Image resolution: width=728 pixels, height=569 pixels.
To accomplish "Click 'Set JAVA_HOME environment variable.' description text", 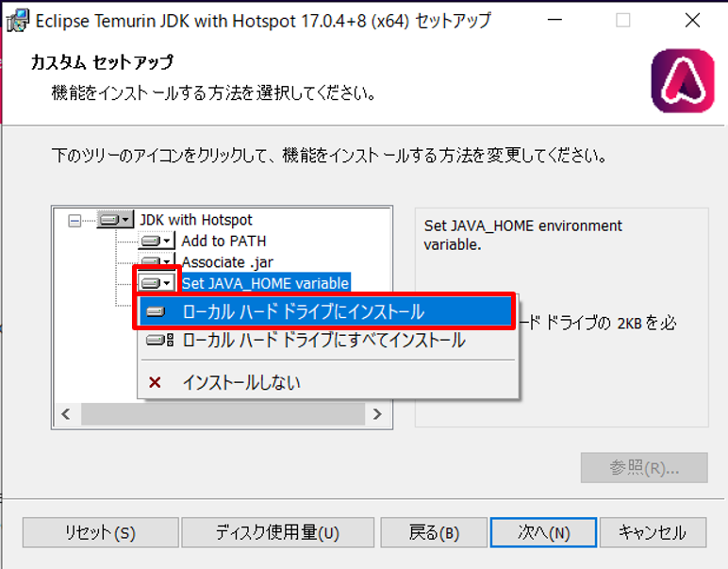I will coord(522,235).
